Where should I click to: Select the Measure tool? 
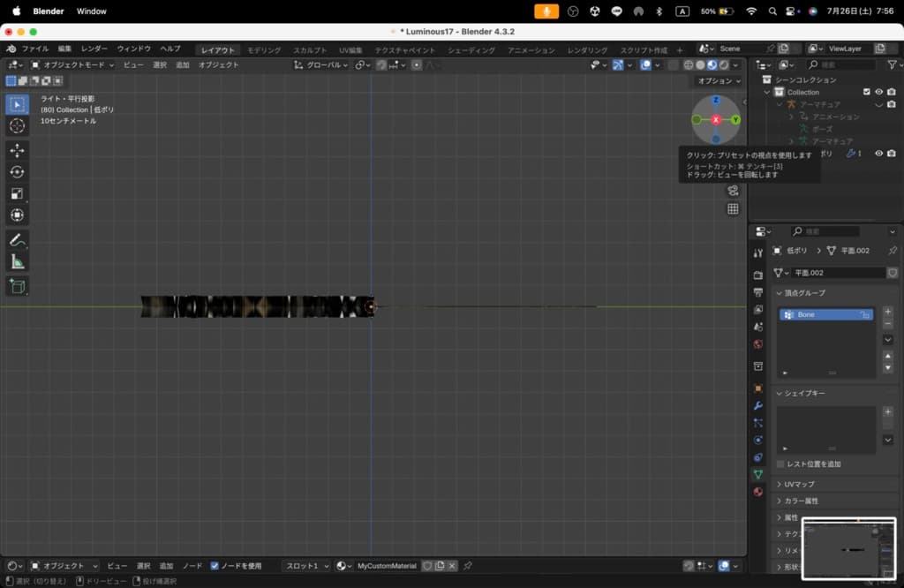[x=17, y=262]
